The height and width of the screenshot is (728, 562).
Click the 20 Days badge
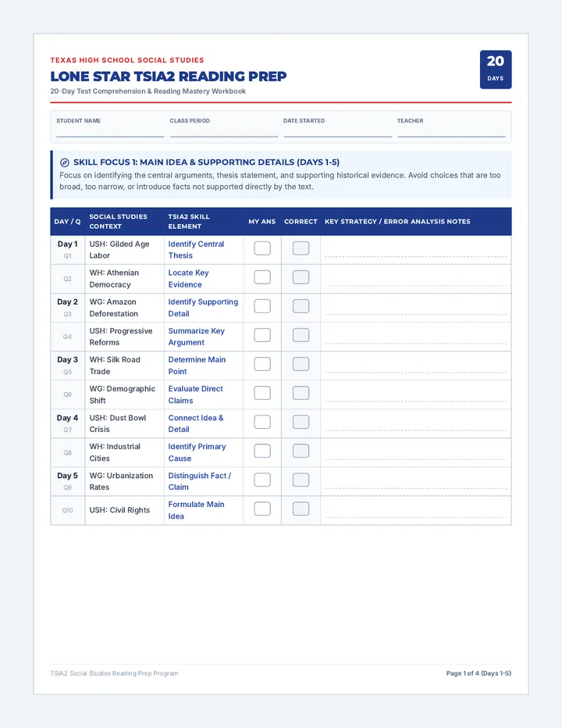point(496,70)
